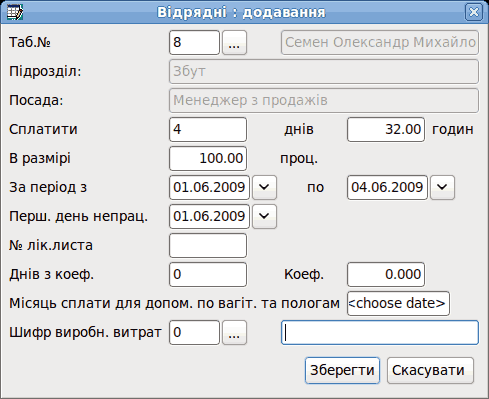Click the В размірі percent field
Image resolution: width=489 pixels, height=399 pixels.
point(208,158)
